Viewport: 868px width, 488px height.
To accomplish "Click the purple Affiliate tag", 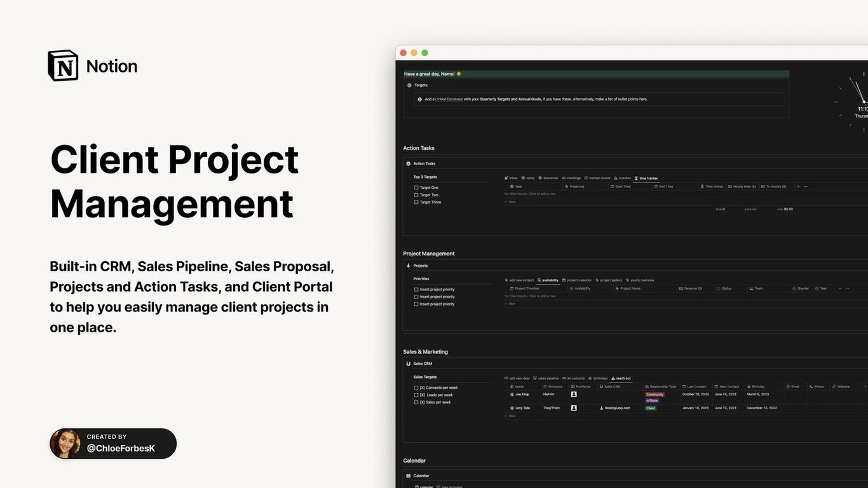I will [652, 401].
